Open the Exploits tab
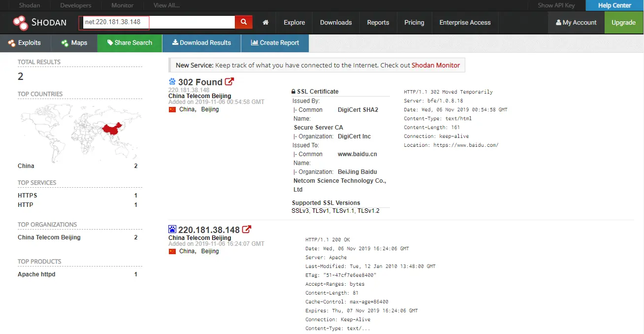The width and height of the screenshot is (644, 334). click(25, 43)
